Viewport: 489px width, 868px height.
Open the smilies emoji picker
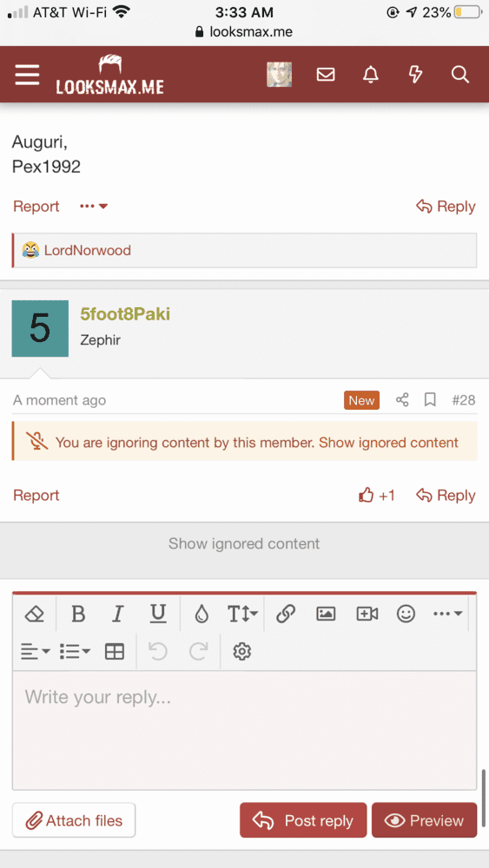pos(406,614)
